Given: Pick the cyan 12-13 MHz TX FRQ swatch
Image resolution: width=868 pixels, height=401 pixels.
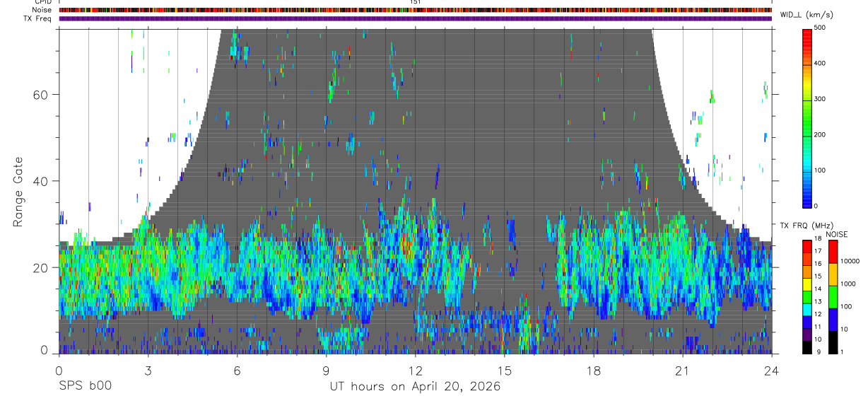Looking at the screenshot, I should (807, 308).
